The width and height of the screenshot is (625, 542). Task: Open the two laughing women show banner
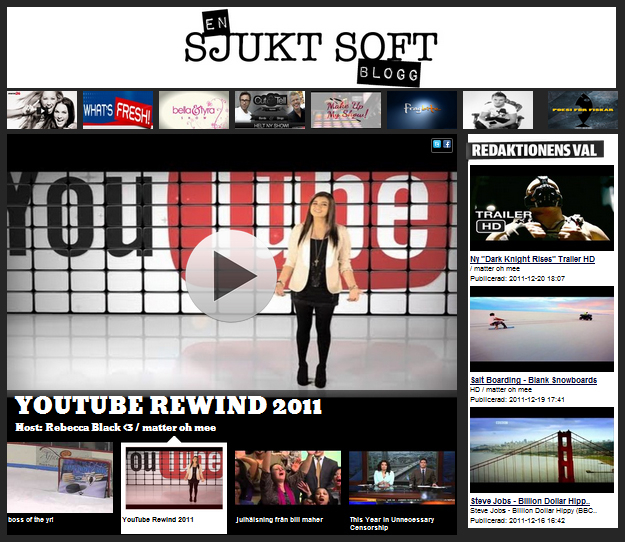42,110
